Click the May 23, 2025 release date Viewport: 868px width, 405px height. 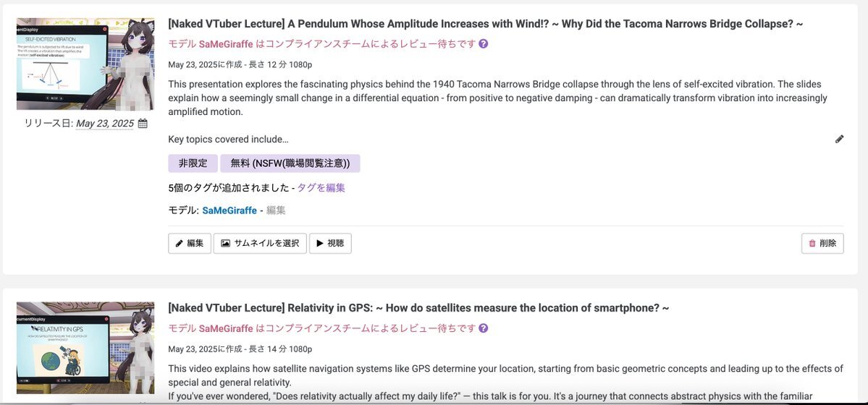[x=104, y=124]
